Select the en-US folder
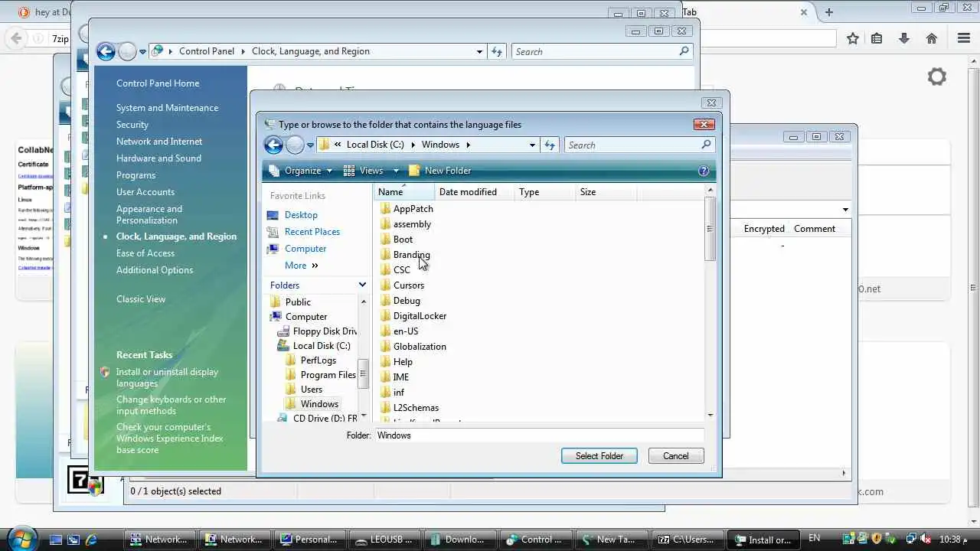980x551 pixels. click(x=399, y=331)
